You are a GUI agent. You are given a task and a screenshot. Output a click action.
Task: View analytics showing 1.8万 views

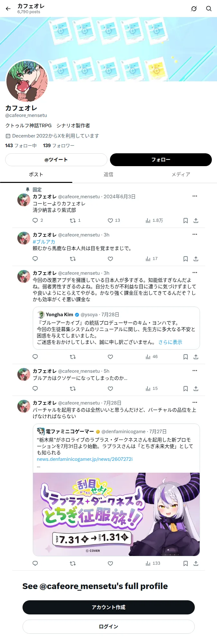[154, 220]
